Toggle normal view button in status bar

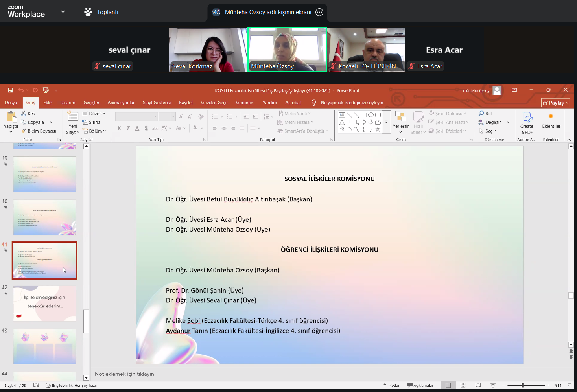[448, 385]
